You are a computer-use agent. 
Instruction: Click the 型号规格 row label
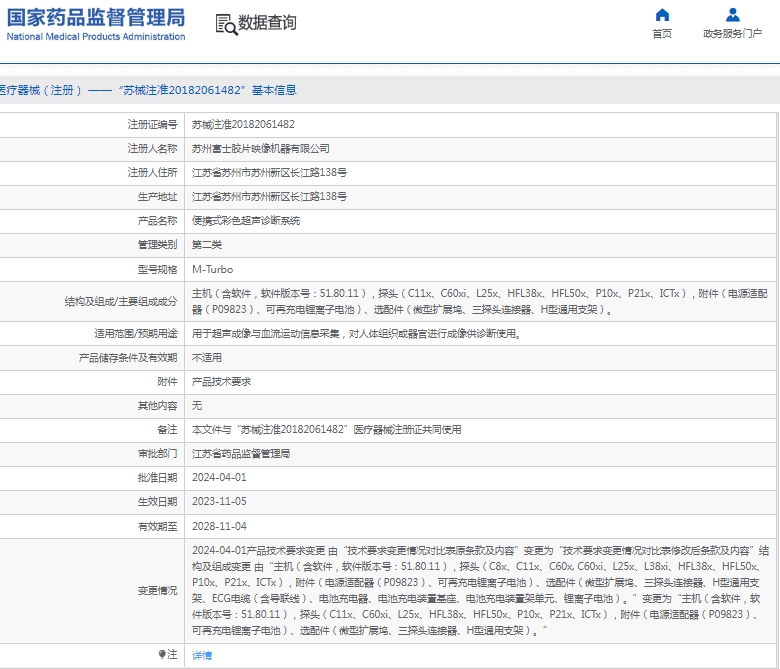pos(157,269)
